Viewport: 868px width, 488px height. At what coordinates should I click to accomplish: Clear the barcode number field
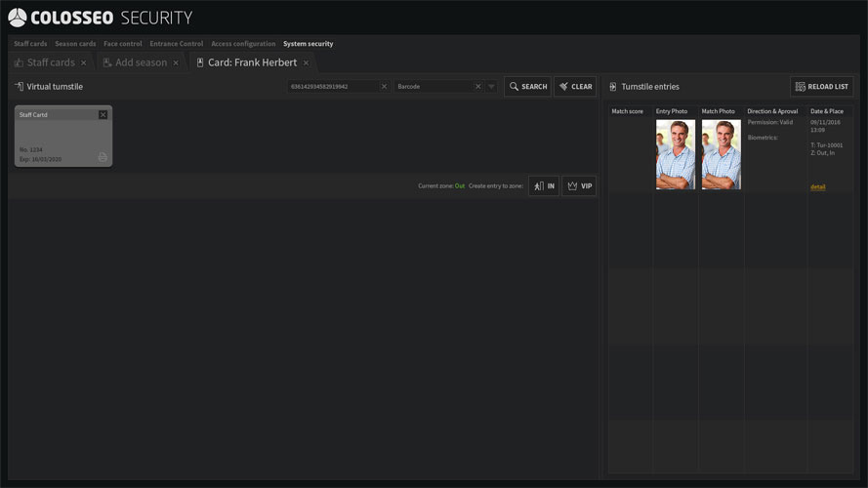coord(384,86)
